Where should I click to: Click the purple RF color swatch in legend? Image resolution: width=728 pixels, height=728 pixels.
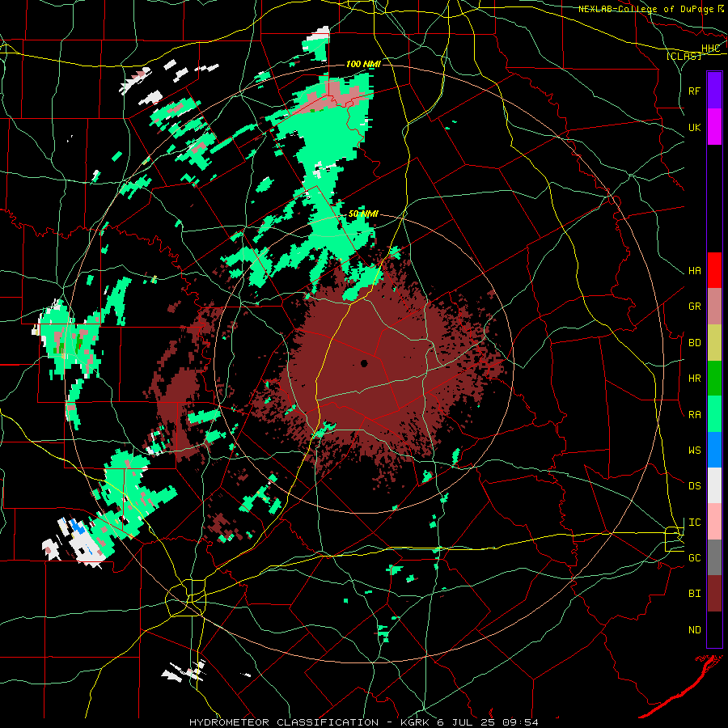(x=714, y=91)
